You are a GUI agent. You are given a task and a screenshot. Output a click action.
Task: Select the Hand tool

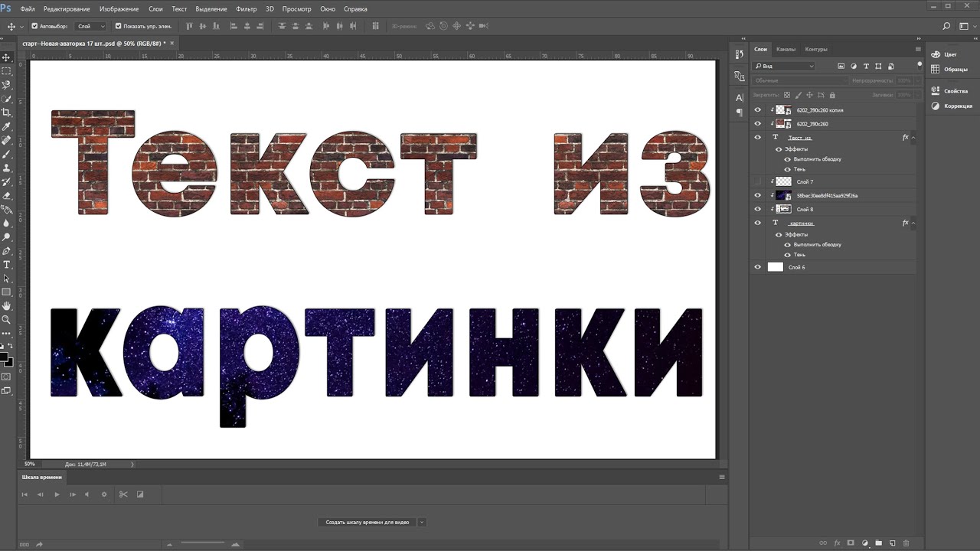pyautogui.click(x=6, y=306)
